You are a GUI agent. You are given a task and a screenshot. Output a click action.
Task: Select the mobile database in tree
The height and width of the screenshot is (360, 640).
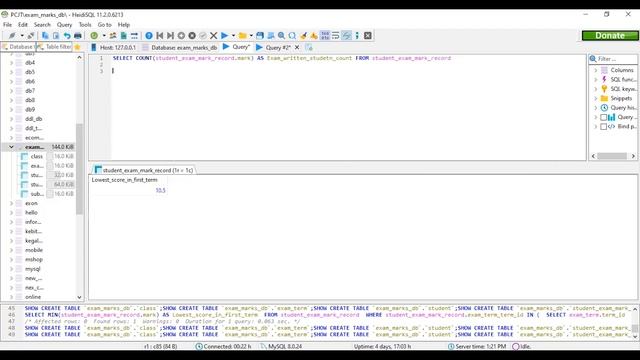pos(34,250)
